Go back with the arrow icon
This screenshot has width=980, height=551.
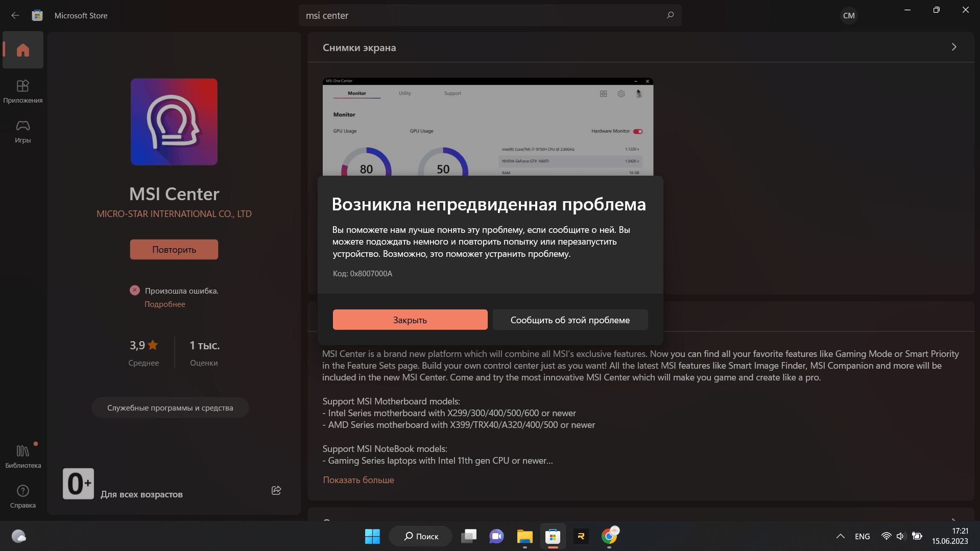click(15, 15)
